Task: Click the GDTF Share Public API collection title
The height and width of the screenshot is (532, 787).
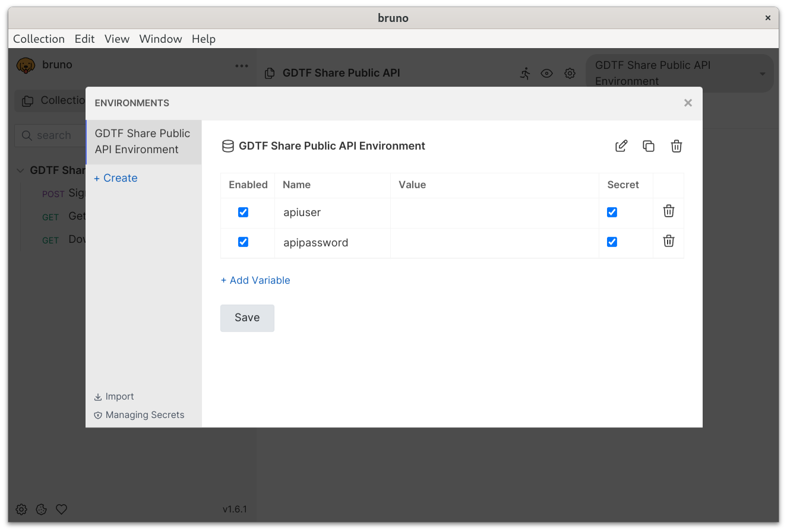Action: [x=341, y=73]
